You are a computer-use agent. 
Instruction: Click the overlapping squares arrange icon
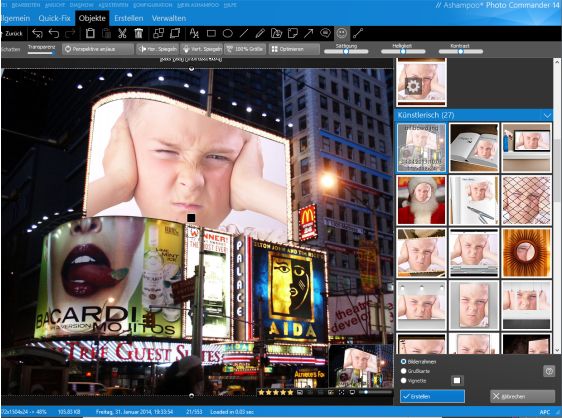point(158,33)
